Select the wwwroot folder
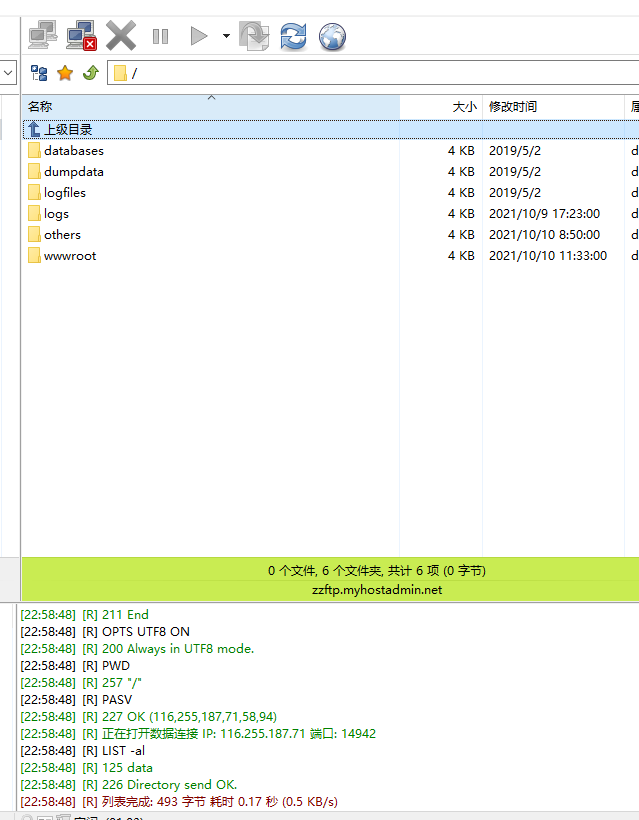Viewport: 639px width, 820px height. coord(70,256)
